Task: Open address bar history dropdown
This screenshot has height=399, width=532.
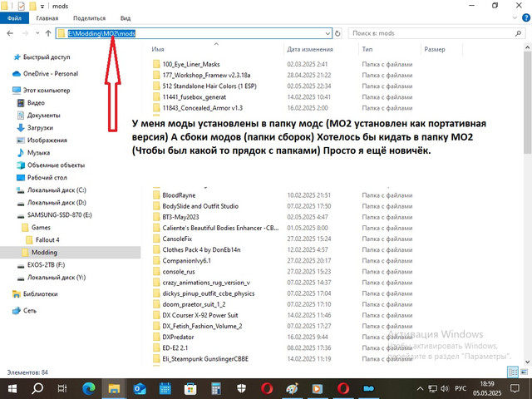Action: click(x=328, y=33)
